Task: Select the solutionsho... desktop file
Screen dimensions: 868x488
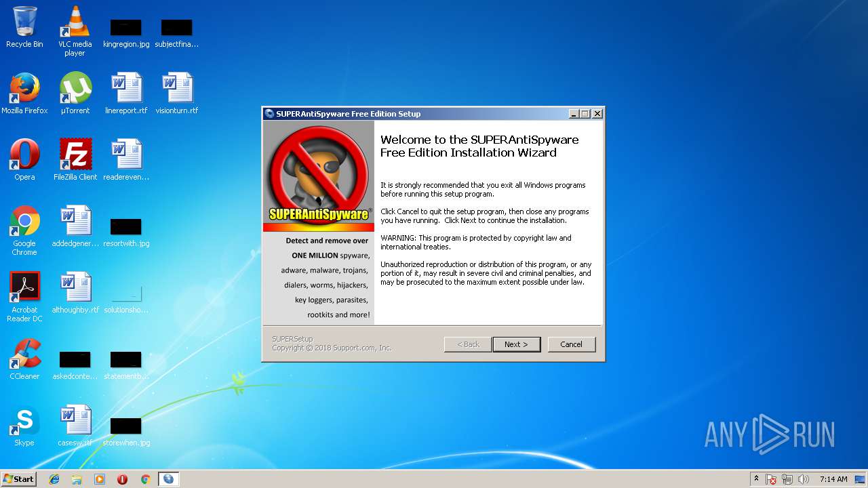Action: [x=126, y=298]
